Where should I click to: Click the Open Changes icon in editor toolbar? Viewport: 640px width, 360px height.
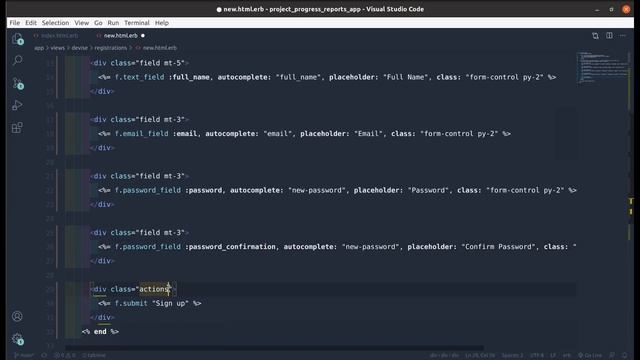pyautogui.click(x=595, y=36)
